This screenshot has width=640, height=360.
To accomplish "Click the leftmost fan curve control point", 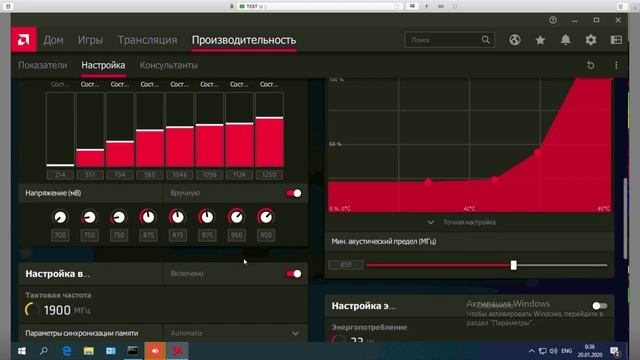I will [428, 182].
